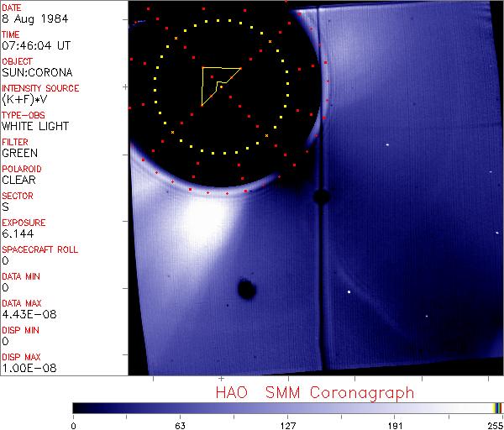Click the 127 midpoint label on the color scale

pos(288,426)
